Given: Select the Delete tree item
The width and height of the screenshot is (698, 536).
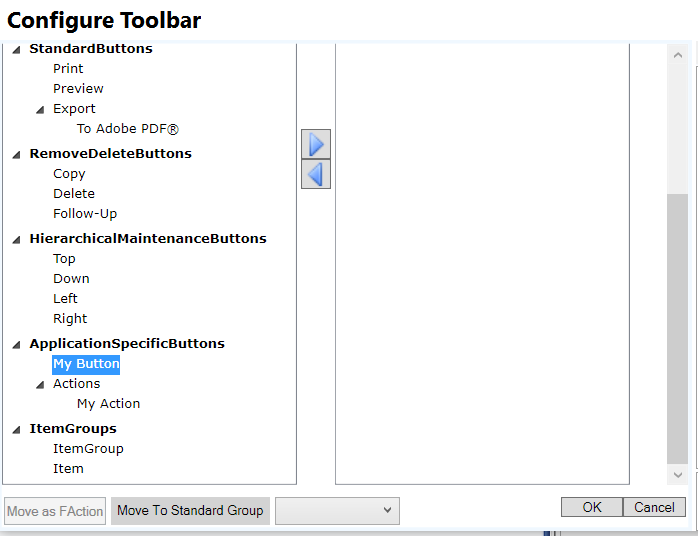Looking at the screenshot, I should coord(74,194).
